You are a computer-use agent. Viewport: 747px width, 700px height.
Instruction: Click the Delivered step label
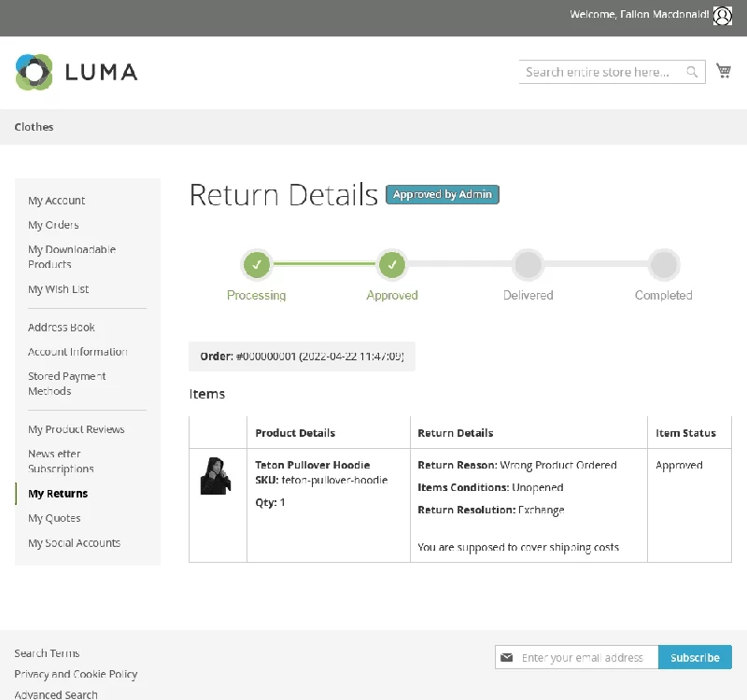pos(528,295)
